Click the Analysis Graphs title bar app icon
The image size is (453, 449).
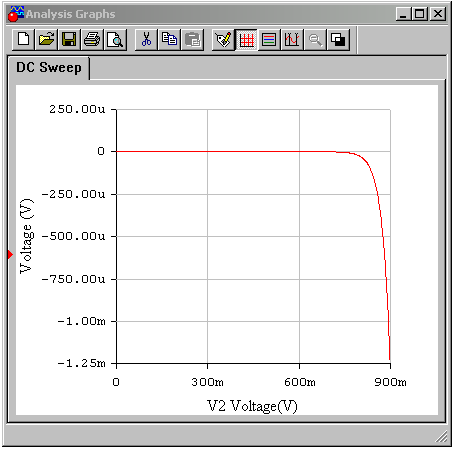[16, 14]
